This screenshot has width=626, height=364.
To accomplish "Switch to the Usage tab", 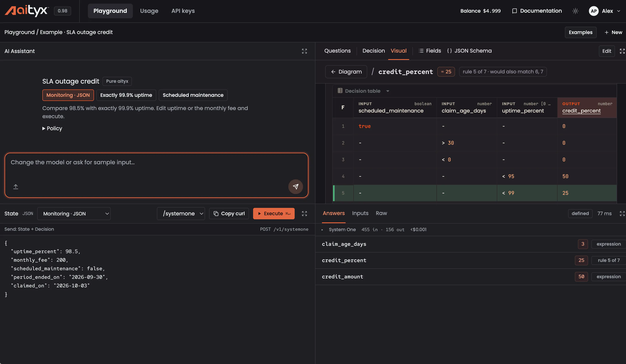I will click(149, 11).
